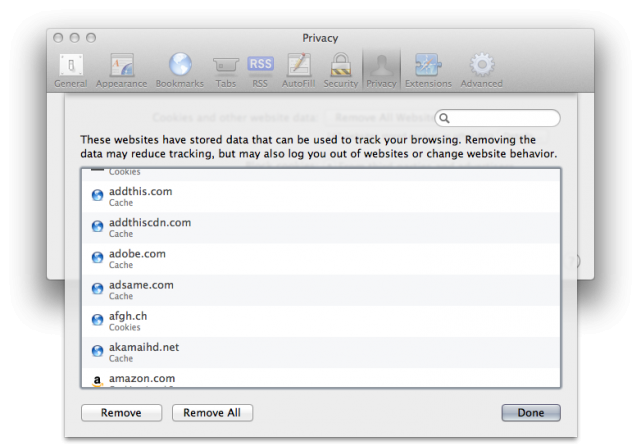Minimize the Privacy preferences window
Screen dimensions: 640x446
(75, 38)
